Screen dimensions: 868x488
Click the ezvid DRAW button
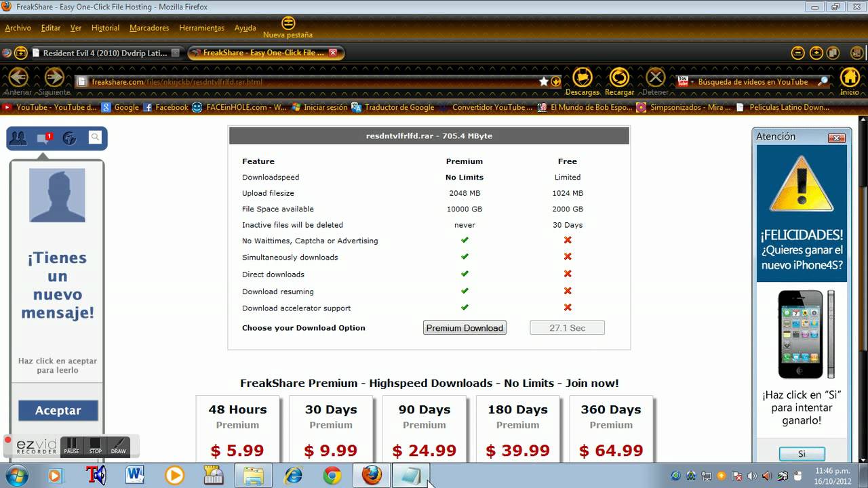(x=118, y=446)
